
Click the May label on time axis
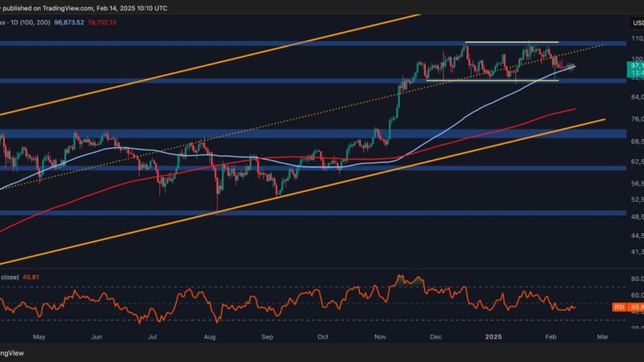[x=39, y=337]
